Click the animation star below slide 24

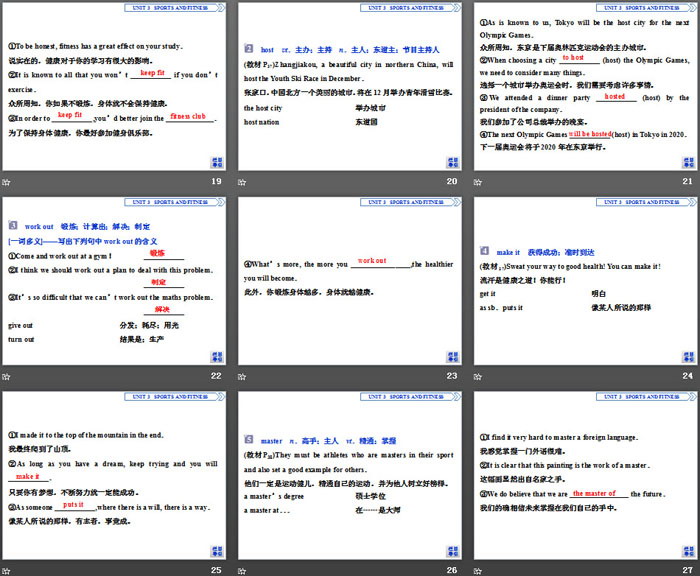477,376
